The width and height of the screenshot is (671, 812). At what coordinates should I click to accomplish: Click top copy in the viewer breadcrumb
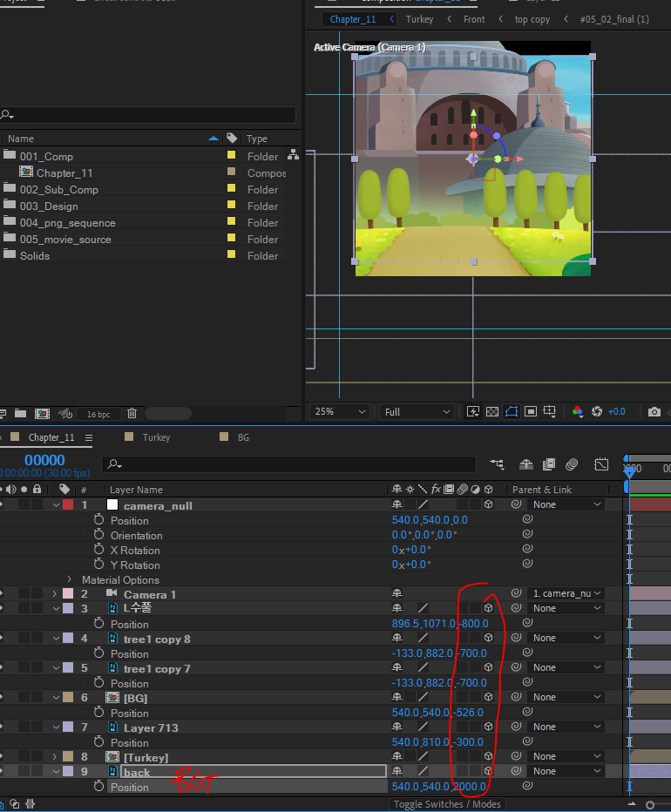click(532, 19)
